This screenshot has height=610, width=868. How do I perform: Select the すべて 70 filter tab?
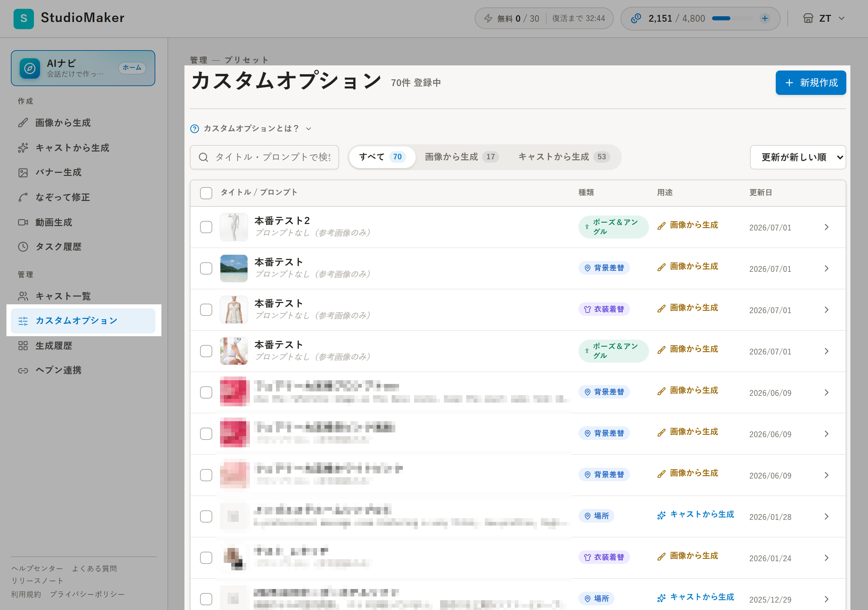click(x=382, y=157)
